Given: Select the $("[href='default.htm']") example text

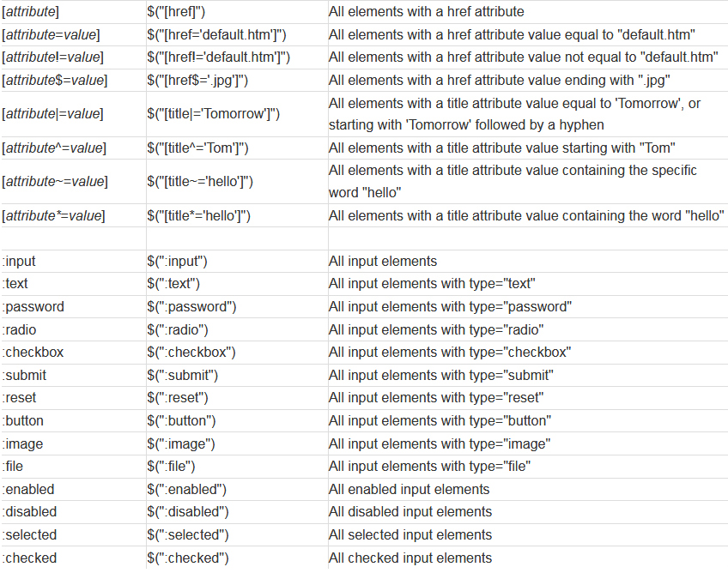Looking at the screenshot, I should coord(216,35).
